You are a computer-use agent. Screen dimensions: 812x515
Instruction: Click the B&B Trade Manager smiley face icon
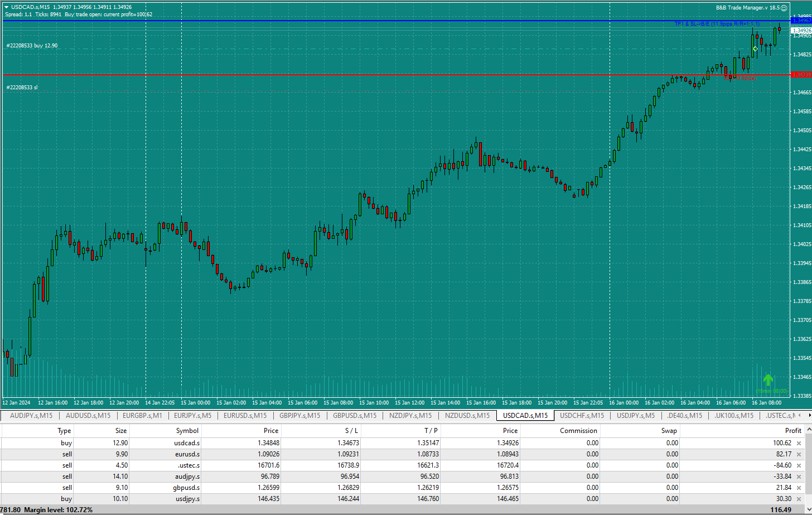coord(784,7)
